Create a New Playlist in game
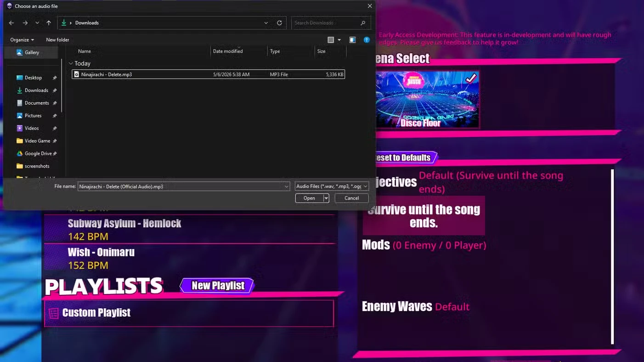This screenshot has width=644, height=362. (217, 285)
